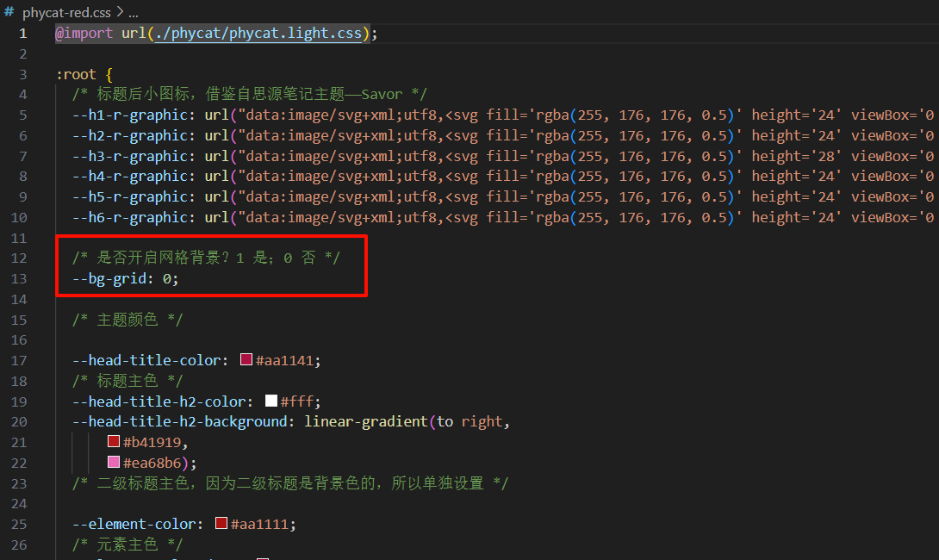Open the white #fff color swatch

point(271,401)
